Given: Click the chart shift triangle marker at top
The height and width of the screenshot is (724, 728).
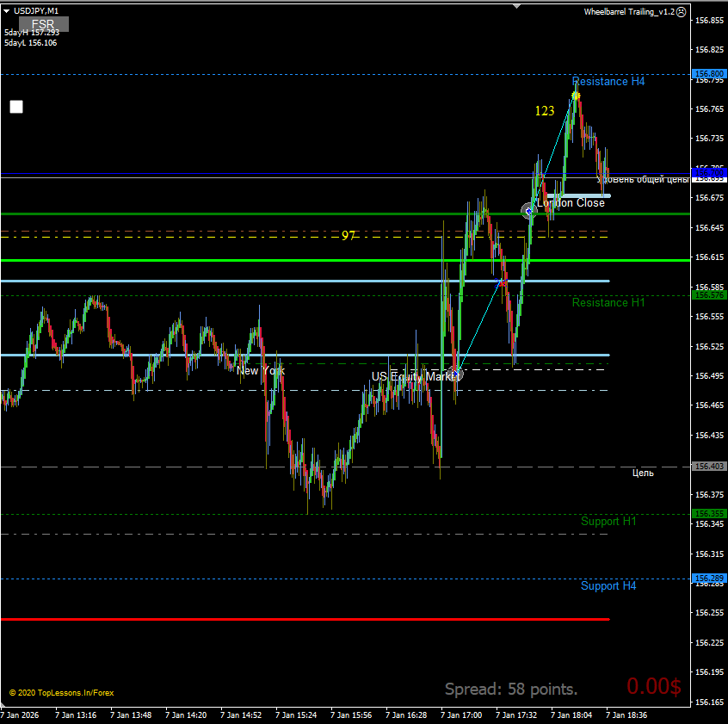Looking at the screenshot, I should point(517,7).
